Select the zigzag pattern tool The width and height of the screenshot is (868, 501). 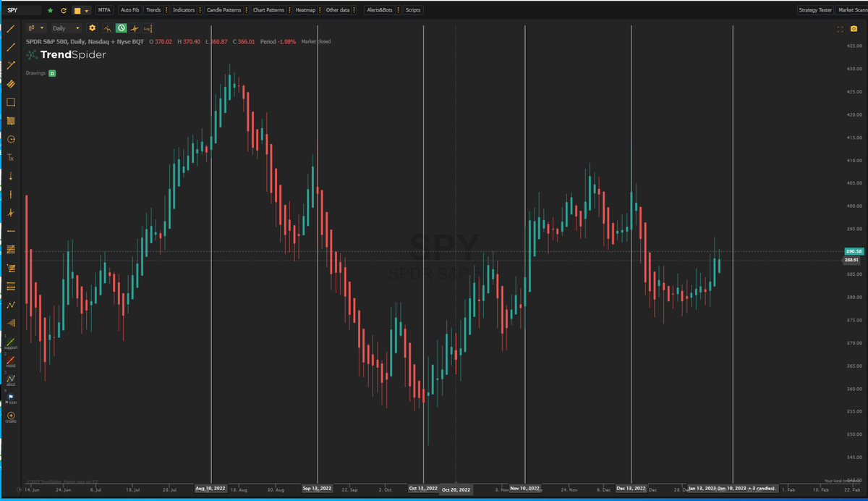tap(11, 305)
